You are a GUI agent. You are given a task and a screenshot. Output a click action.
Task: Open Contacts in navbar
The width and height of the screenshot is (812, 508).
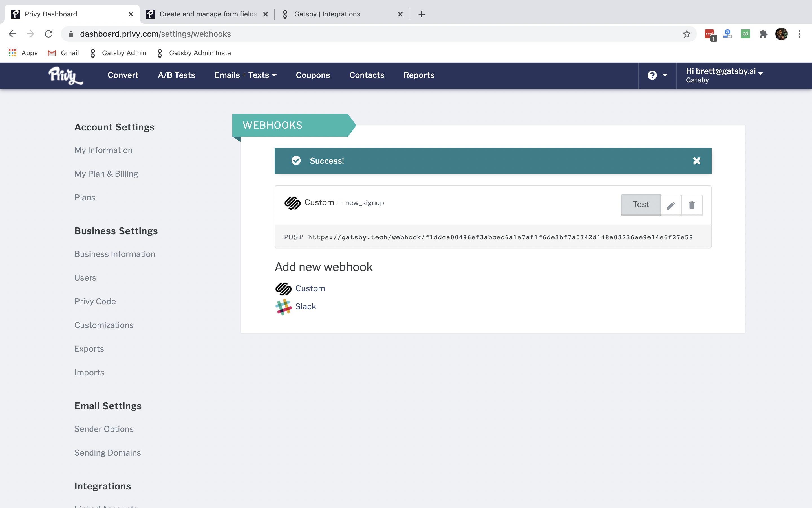[x=367, y=75]
